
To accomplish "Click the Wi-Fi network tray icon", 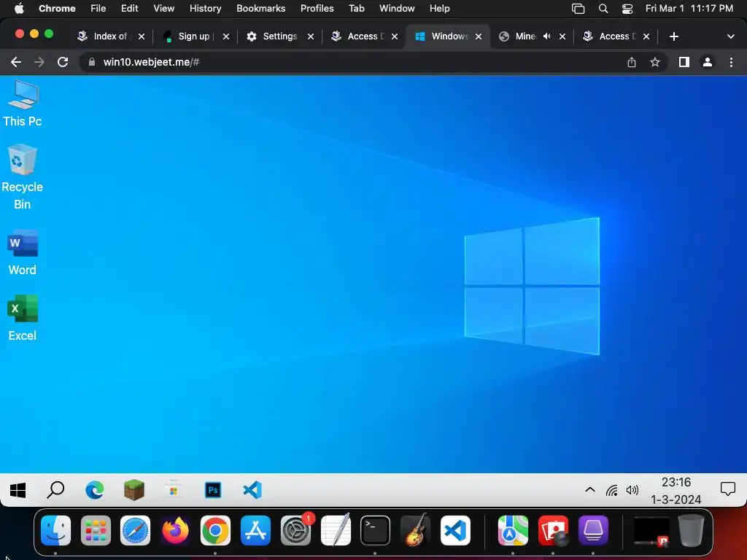I will (x=612, y=490).
